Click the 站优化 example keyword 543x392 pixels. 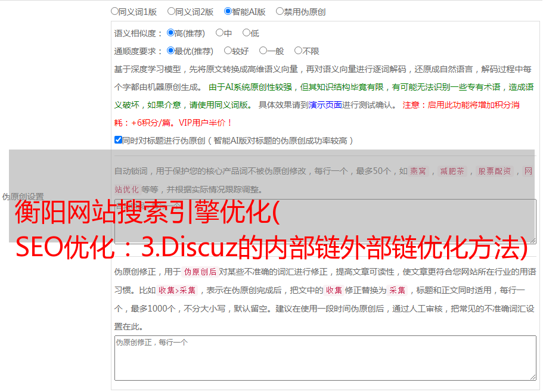coord(127,189)
